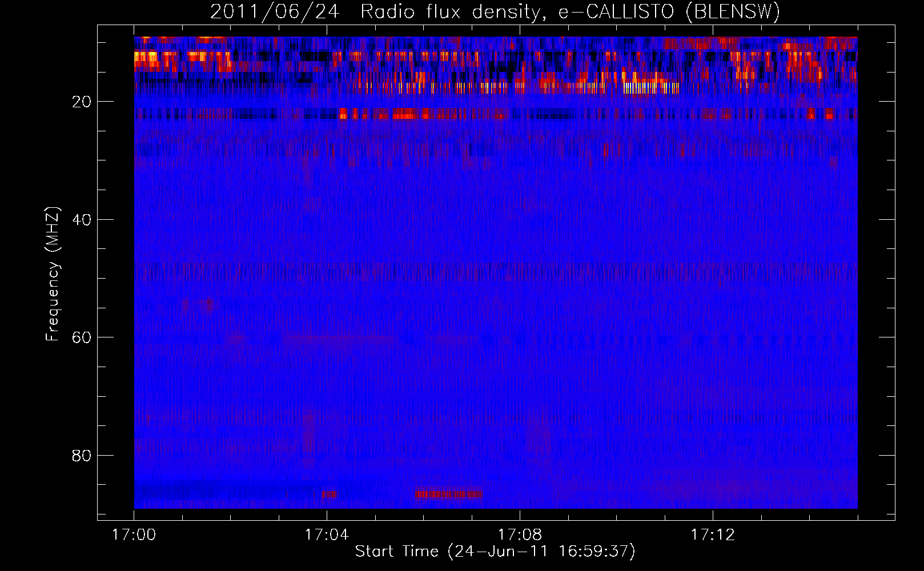
Task: Click the 'Start Time (24-Jun-11 16:59:37)' label
Action: (495, 552)
